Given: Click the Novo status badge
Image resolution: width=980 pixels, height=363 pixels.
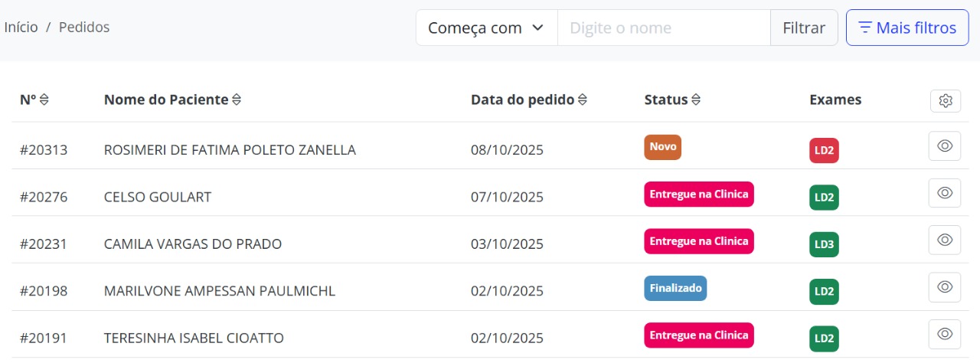Looking at the screenshot, I should (662, 147).
